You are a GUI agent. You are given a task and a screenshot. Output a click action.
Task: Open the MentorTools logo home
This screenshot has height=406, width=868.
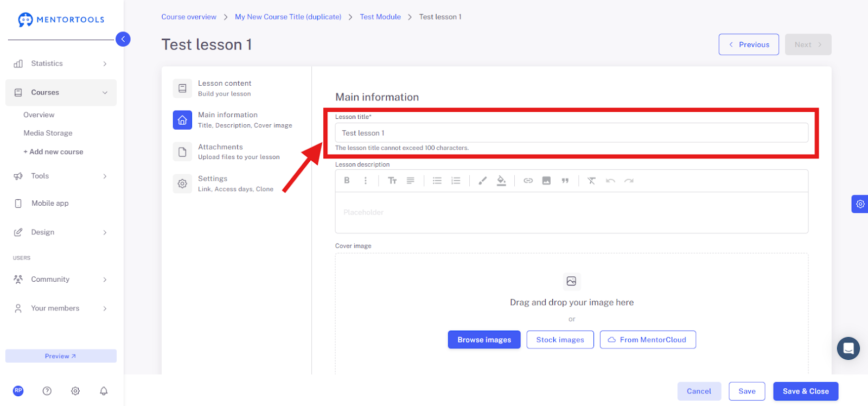tap(61, 20)
